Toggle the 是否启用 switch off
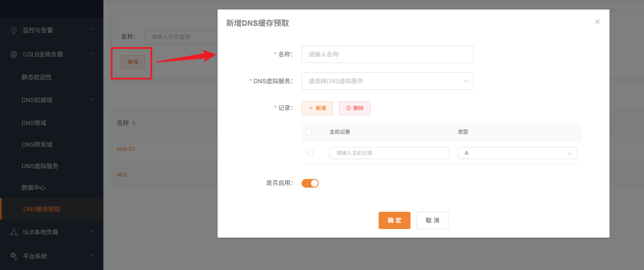 click(x=310, y=183)
